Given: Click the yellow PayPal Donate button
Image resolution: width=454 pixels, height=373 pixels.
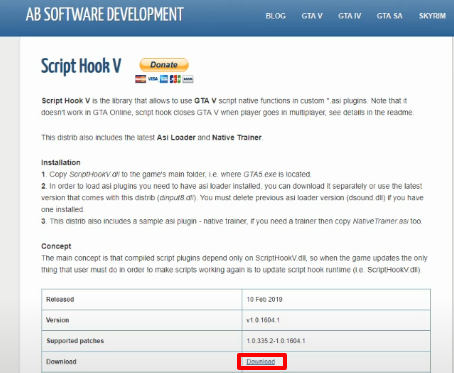Looking at the screenshot, I should pyautogui.click(x=164, y=65).
